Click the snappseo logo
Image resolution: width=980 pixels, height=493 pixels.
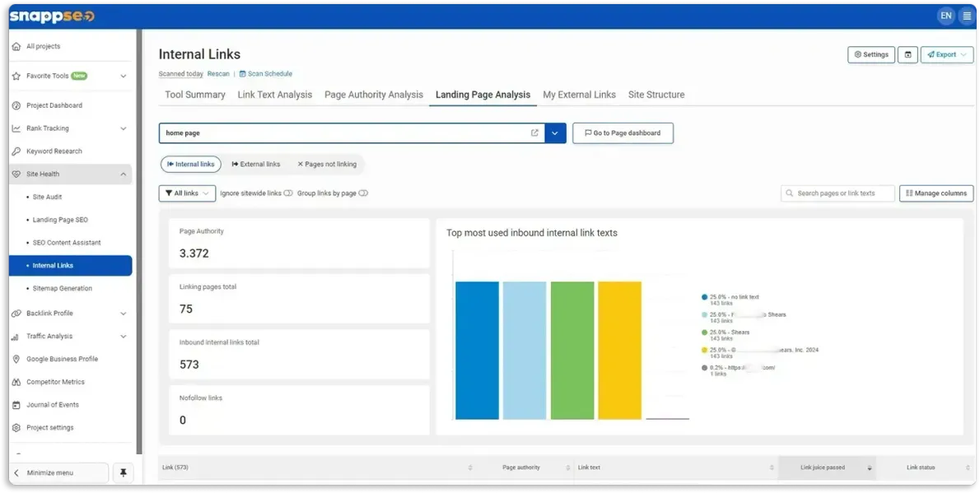[52, 16]
